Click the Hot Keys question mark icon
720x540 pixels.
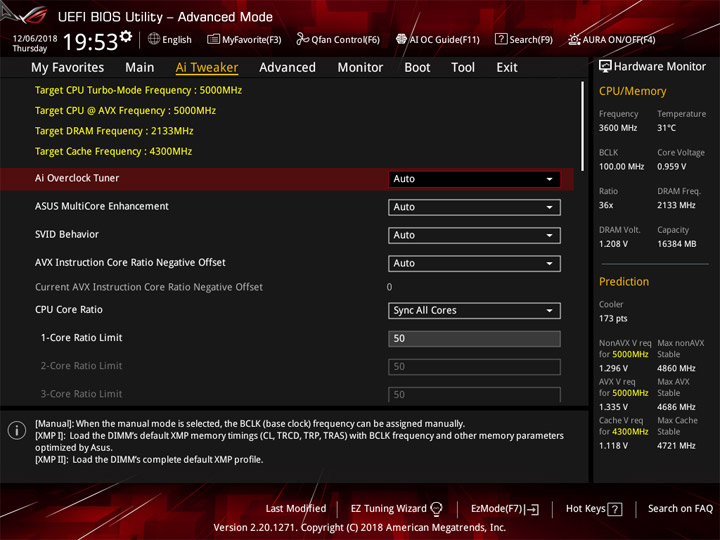(614, 509)
